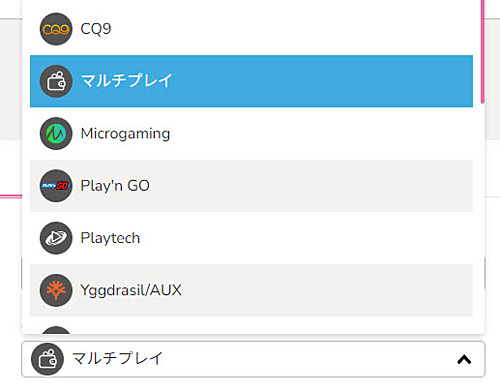Viewport: 500px width, 392px height.
Task: Click the マルチプレイ select box field
Action: point(253,359)
